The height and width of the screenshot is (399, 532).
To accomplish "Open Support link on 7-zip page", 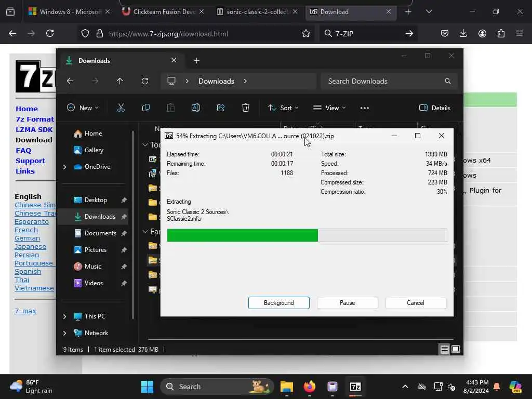I will coord(30,161).
